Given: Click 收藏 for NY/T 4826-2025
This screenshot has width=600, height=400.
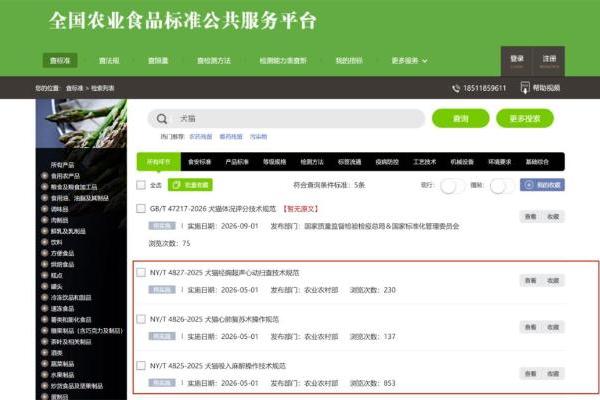Looking at the screenshot, I should (x=553, y=327).
